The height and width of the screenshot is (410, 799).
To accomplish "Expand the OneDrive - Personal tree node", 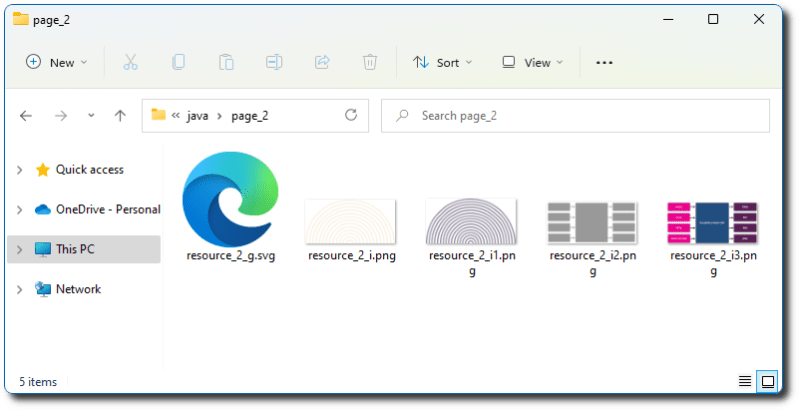I will coord(19,209).
